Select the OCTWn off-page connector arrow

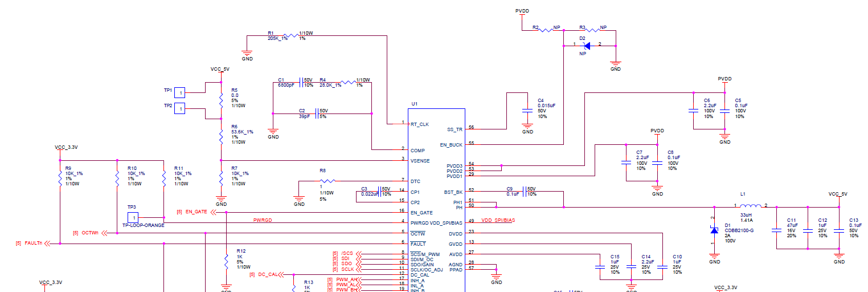click(x=104, y=233)
